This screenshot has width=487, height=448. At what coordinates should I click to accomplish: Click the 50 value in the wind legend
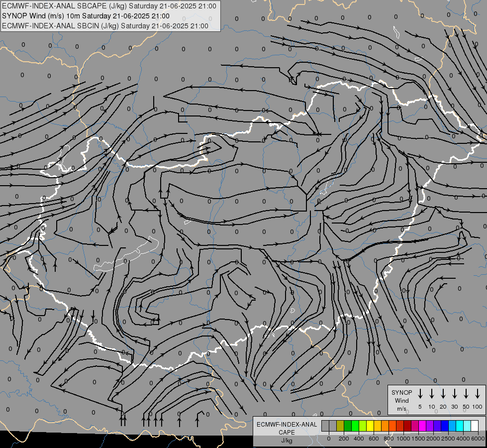tap(466, 407)
